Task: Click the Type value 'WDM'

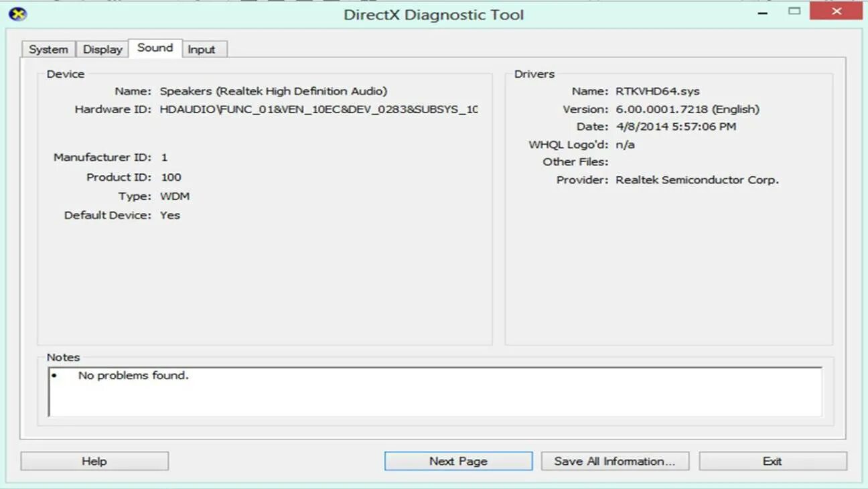Action: pyautogui.click(x=175, y=196)
